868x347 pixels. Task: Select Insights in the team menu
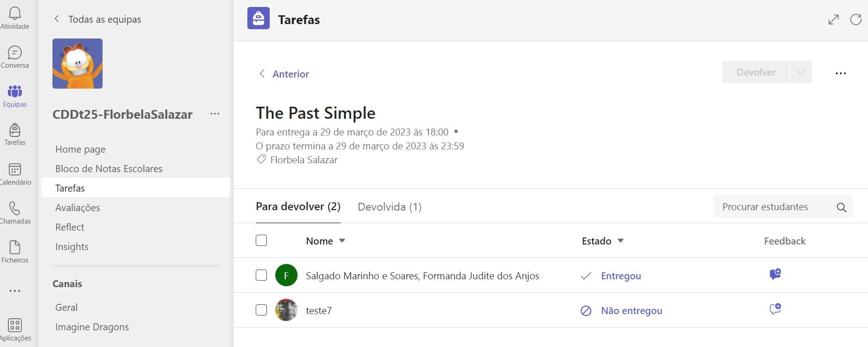pos(72,247)
